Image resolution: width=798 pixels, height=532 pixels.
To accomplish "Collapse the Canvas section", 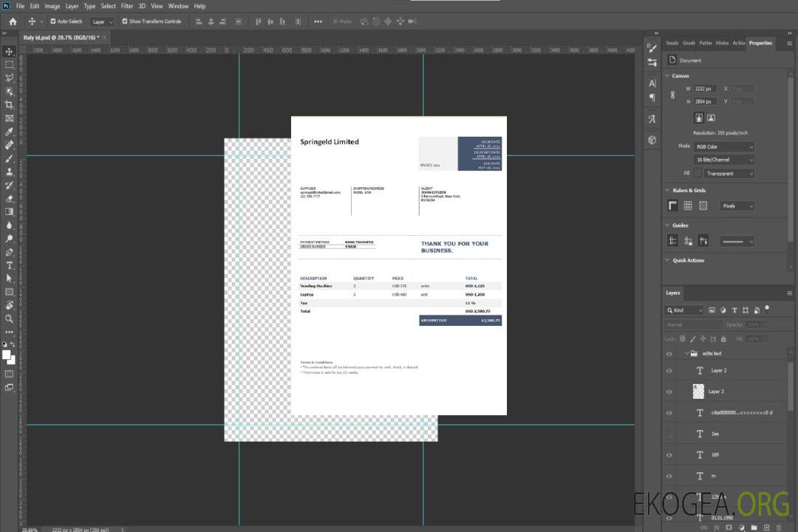I will pos(667,75).
